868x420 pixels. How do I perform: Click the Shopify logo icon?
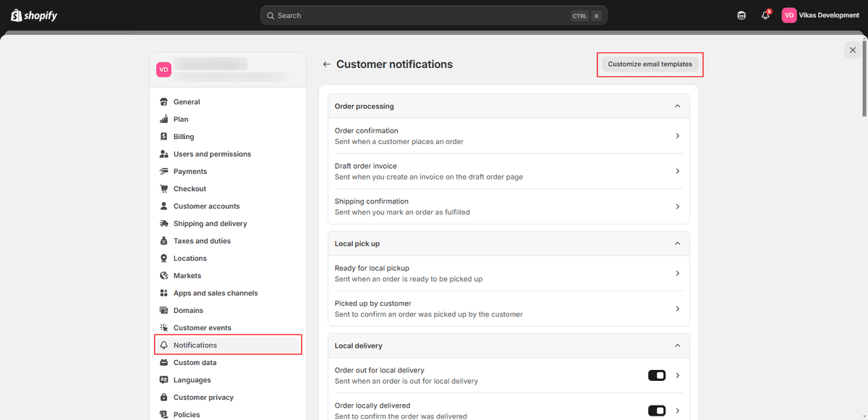[x=17, y=15]
